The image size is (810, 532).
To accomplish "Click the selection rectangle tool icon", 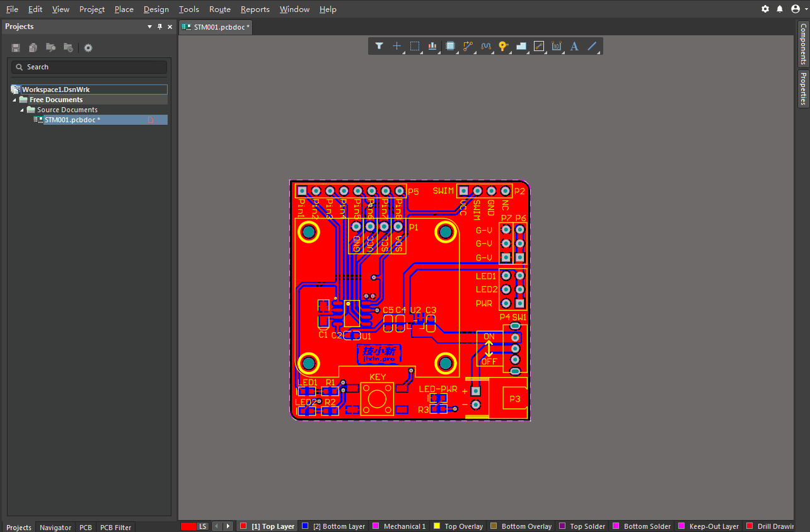I will click(415, 46).
